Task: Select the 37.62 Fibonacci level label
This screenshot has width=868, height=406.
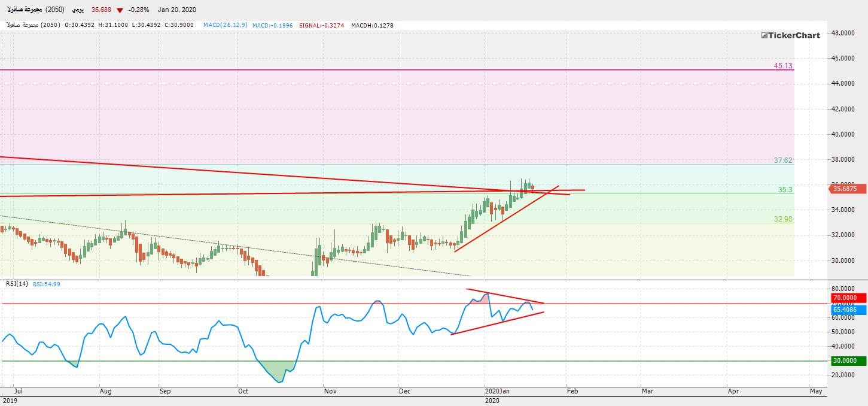Action: click(x=782, y=160)
